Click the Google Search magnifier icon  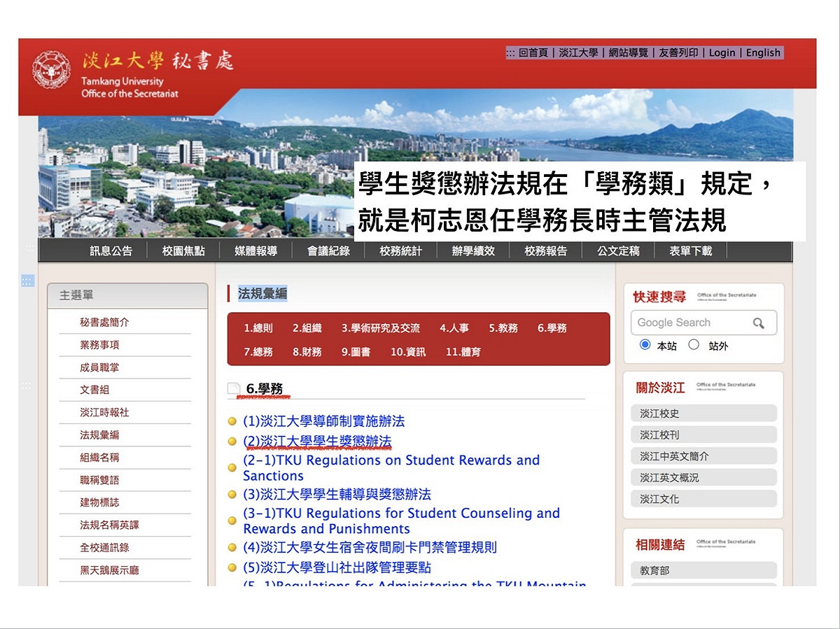point(759,323)
